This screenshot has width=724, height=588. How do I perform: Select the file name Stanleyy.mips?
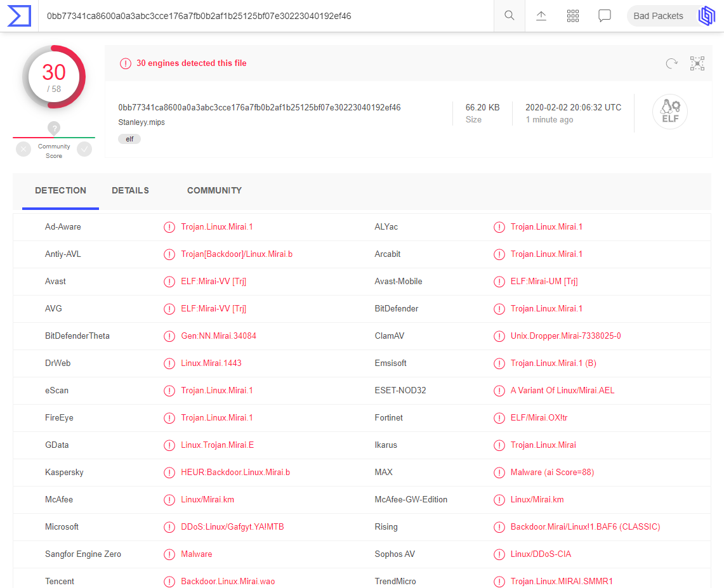click(142, 122)
